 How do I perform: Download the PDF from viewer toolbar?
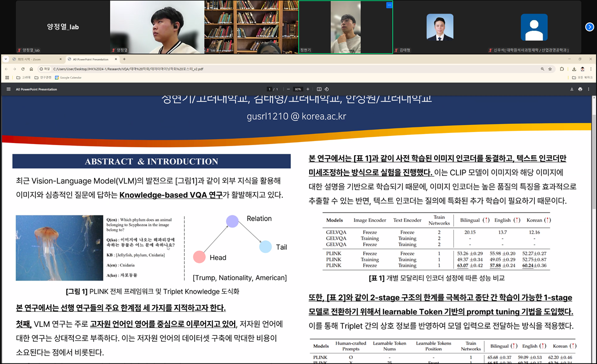click(x=572, y=89)
